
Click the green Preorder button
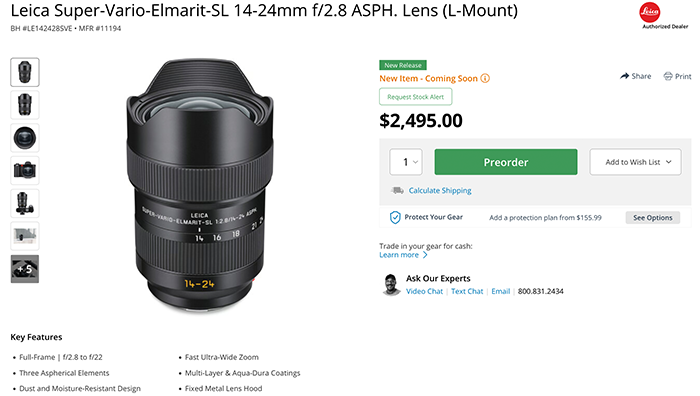pyautogui.click(x=505, y=162)
